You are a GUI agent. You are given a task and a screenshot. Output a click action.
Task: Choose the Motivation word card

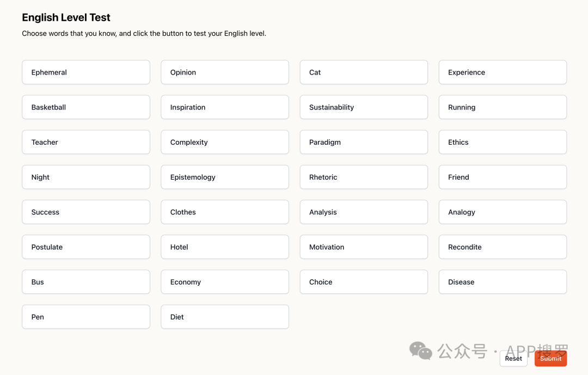364,247
